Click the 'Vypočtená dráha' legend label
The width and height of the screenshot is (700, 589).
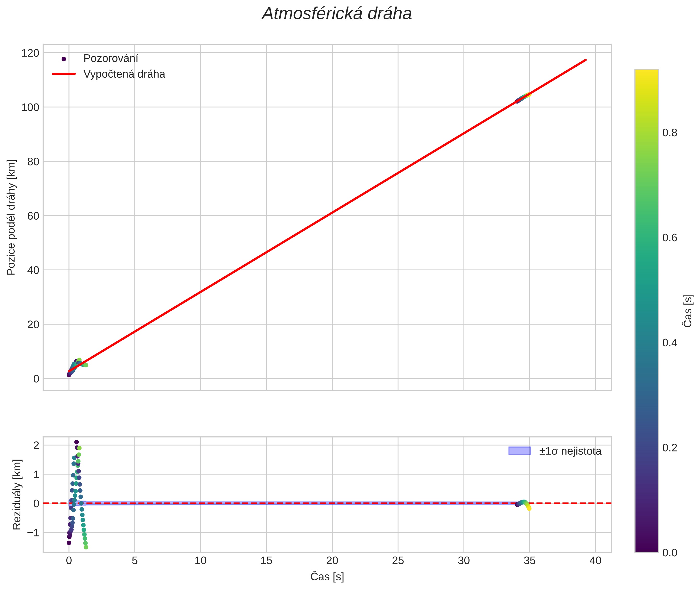tap(124, 74)
